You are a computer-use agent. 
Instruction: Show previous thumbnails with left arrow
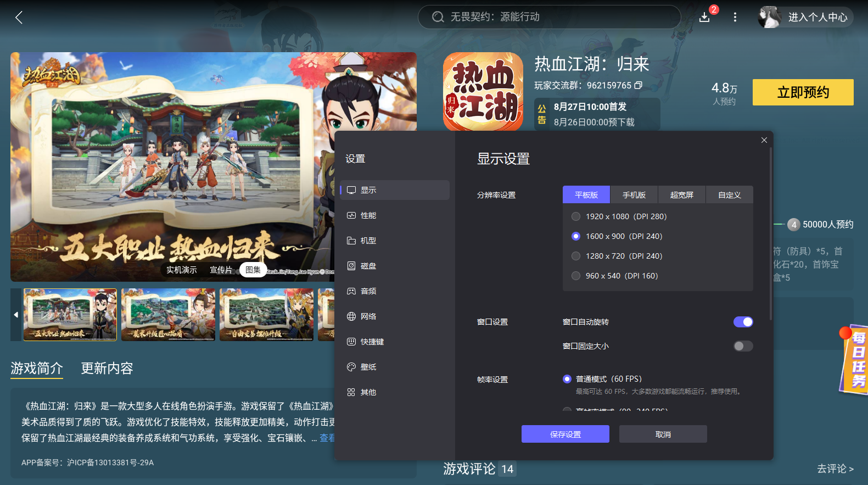(x=16, y=315)
